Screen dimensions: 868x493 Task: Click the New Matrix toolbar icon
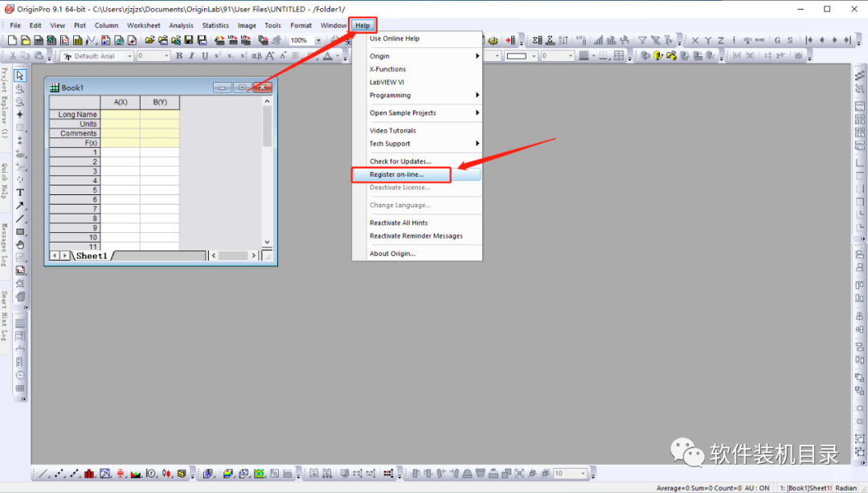point(77,40)
